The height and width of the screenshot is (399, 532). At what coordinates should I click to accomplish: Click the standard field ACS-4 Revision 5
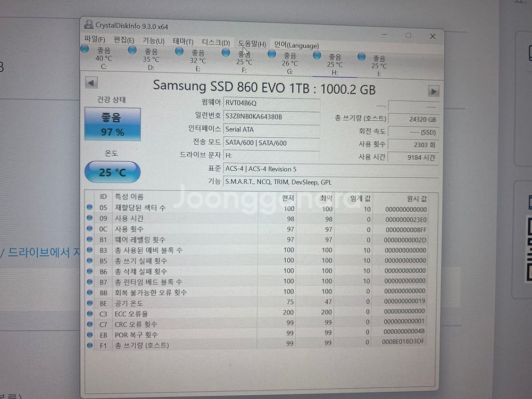(x=331, y=169)
